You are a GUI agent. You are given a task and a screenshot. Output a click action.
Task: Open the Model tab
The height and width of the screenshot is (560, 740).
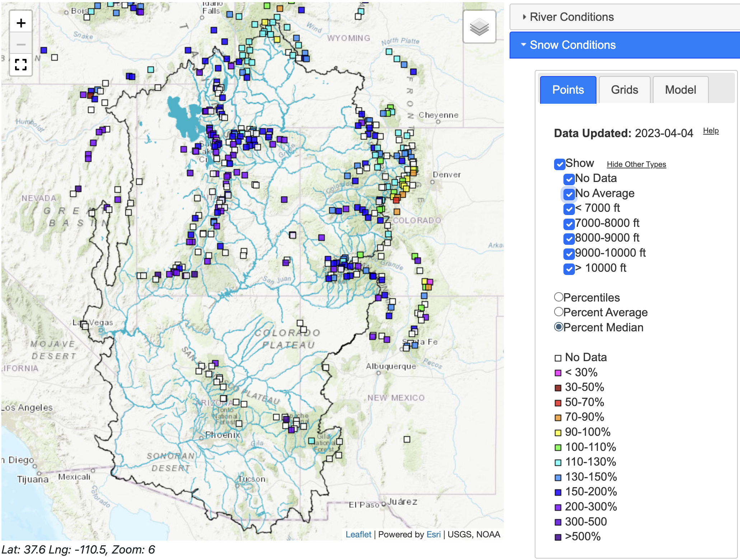pyautogui.click(x=680, y=90)
